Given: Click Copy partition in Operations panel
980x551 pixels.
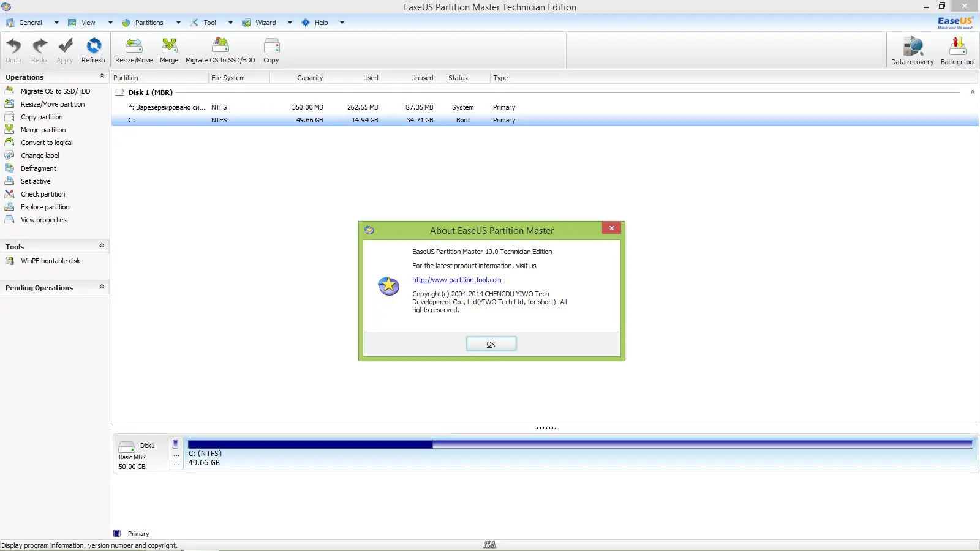Looking at the screenshot, I should pos(42,117).
